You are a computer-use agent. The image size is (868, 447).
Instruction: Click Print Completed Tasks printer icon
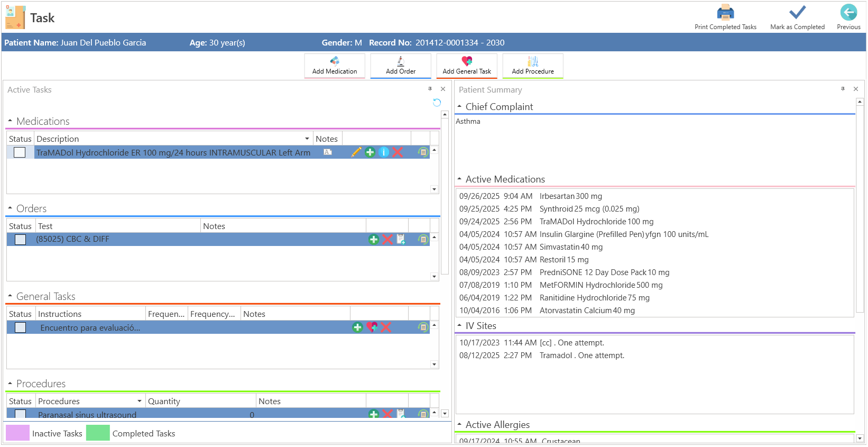click(x=725, y=12)
